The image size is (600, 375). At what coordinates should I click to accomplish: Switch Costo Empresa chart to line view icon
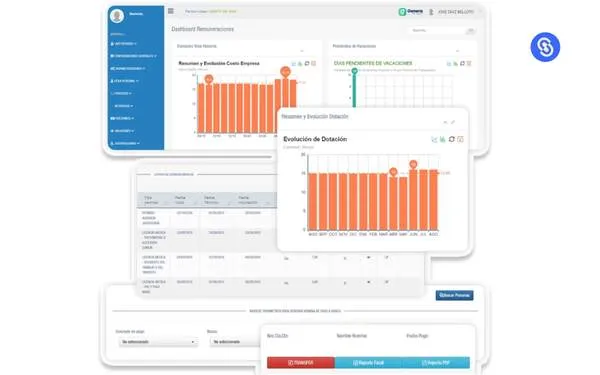coord(293,64)
